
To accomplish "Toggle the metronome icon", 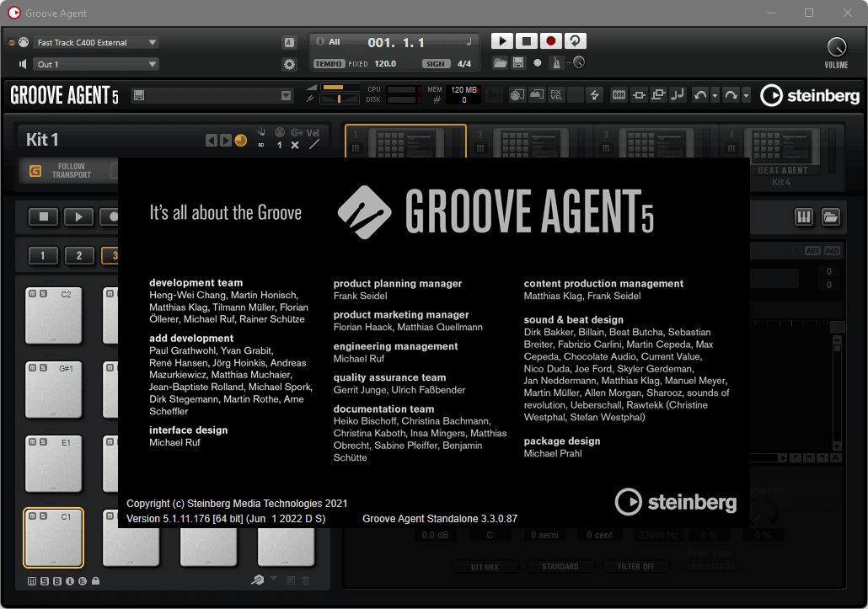I will [x=556, y=63].
